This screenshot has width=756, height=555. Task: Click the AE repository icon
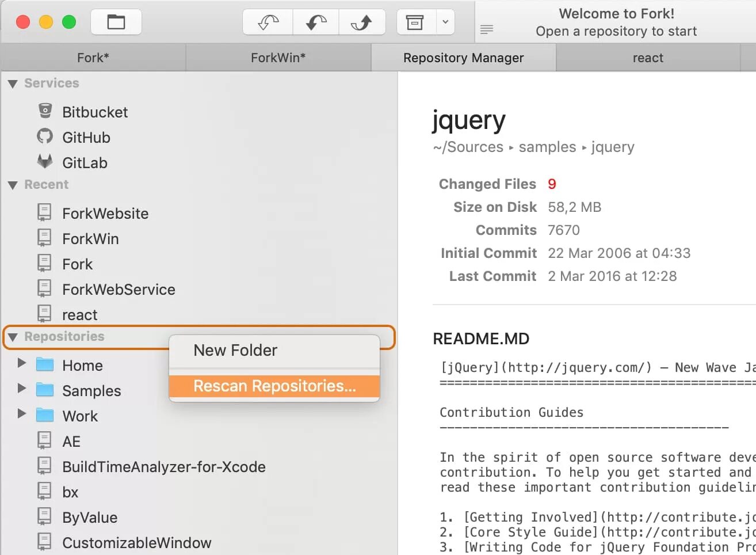[x=44, y=440]
